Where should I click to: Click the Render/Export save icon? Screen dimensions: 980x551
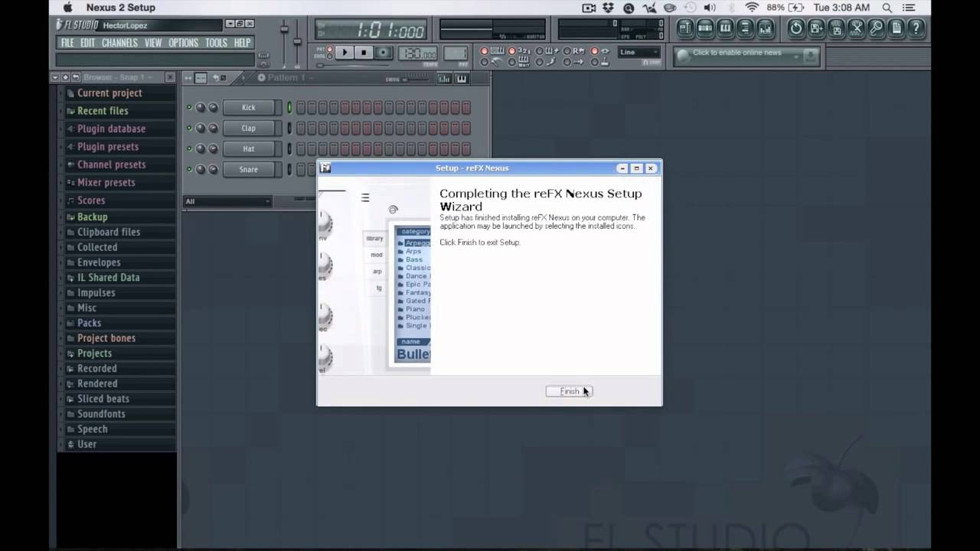836,28
